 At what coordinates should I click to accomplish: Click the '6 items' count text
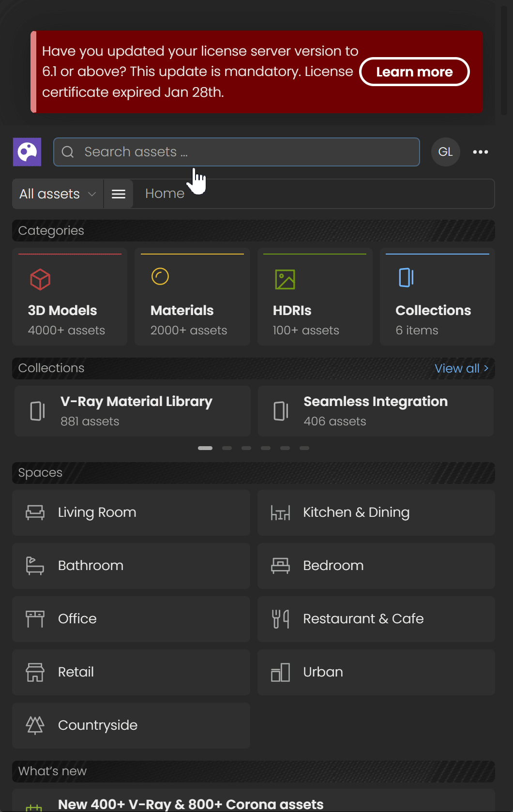tap(417, 331)
